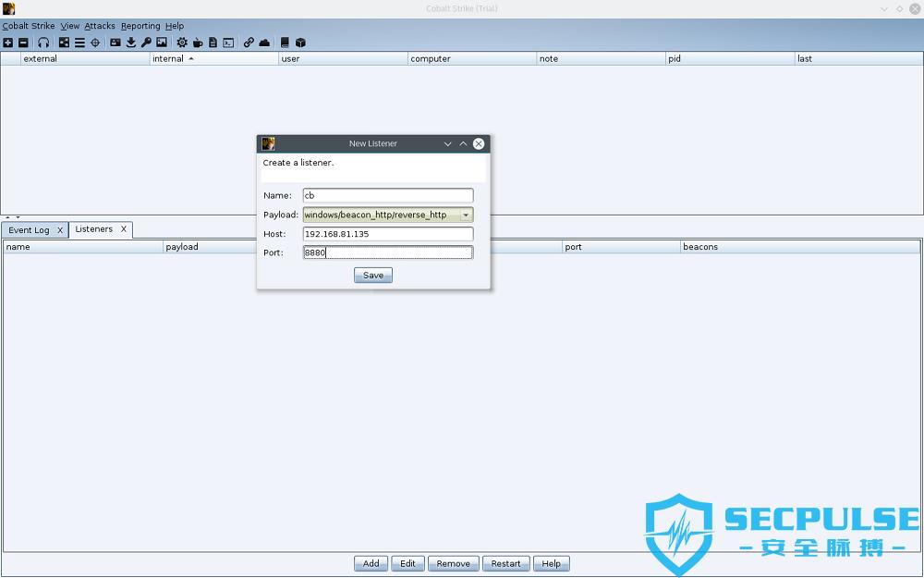Image resolution: width=924 pixels, height=578 pixels.
Task: Sort listeners by beacons column header
Action: pos(800,247)
